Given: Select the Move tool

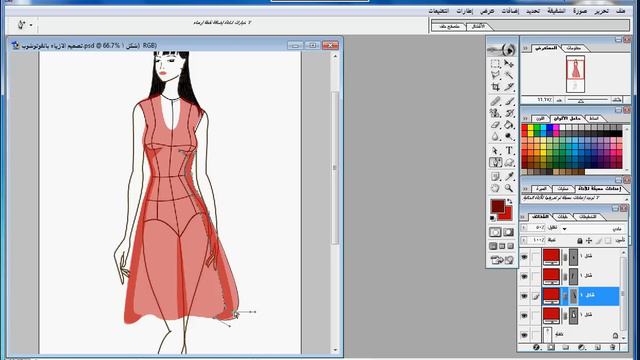Looking at the screenshot, I should point(509,64).
